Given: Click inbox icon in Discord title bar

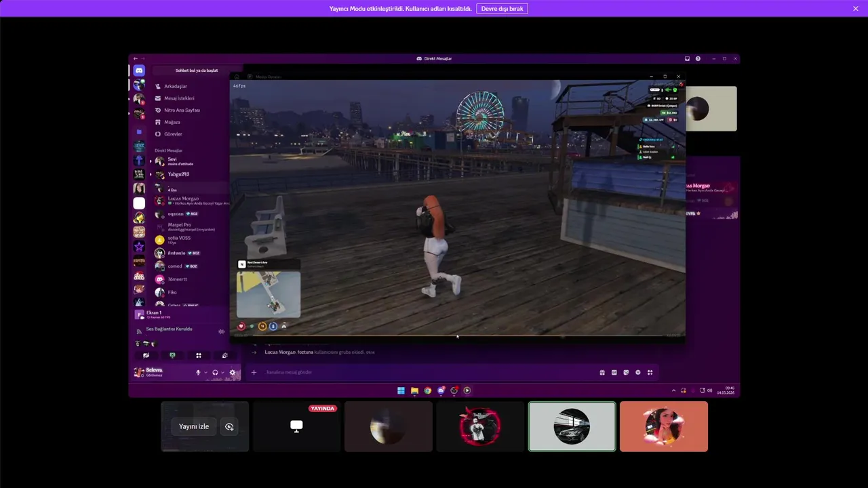Looking at the screenshot, I should click(687, 59).
